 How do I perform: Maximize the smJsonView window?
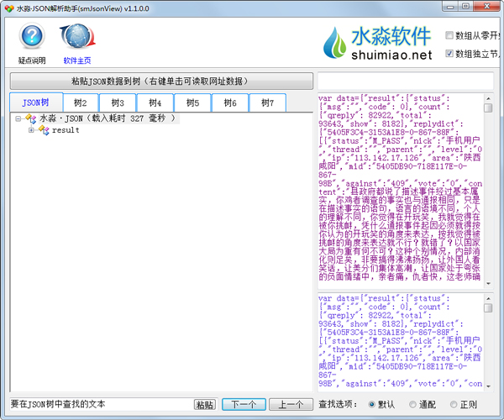coord(465,7)
